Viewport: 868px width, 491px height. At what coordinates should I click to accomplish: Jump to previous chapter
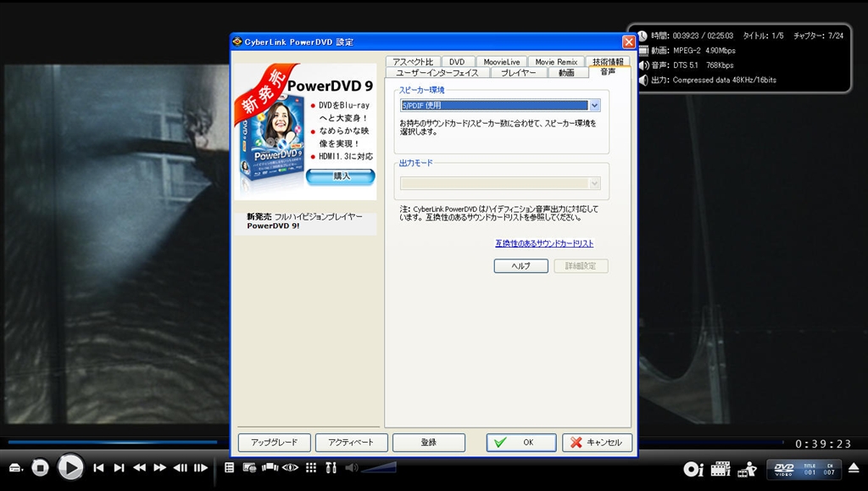pyautogui.click(x=98, y=468)
